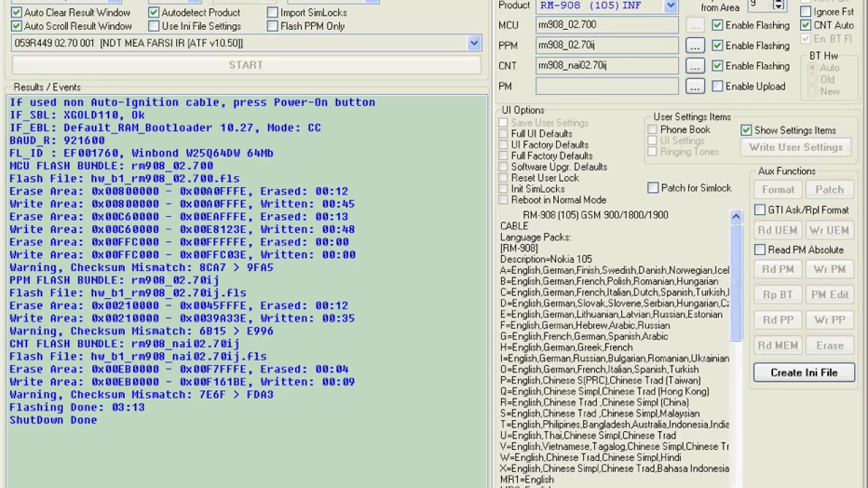Click the Rp BT button

[778, 294]
